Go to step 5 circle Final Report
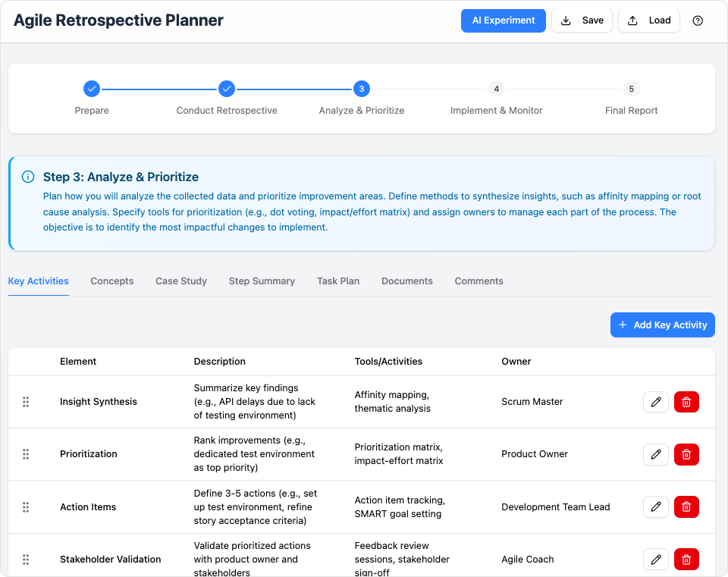The image size is (728, 577). point(632,89)
